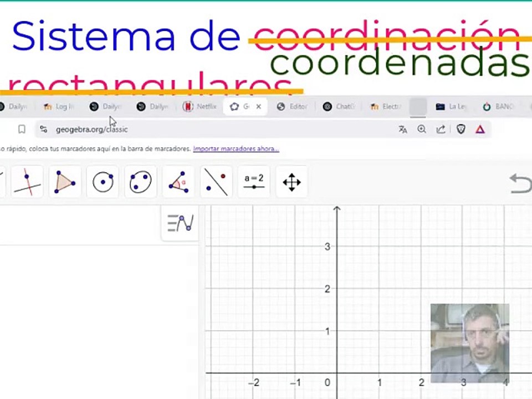Image resolution: width=532 pixels, height=399 pixels.
Task: Select the Angle tool
Action: [178, 182]
